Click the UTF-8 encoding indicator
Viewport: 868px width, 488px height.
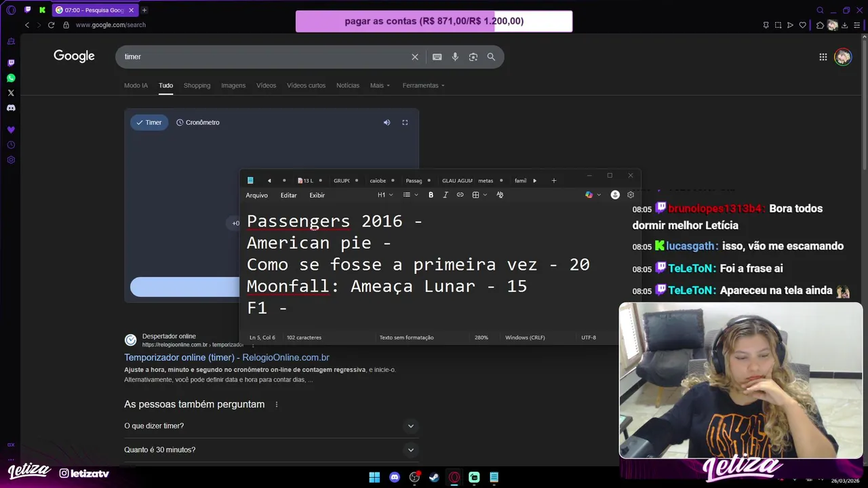coord(589,338)
